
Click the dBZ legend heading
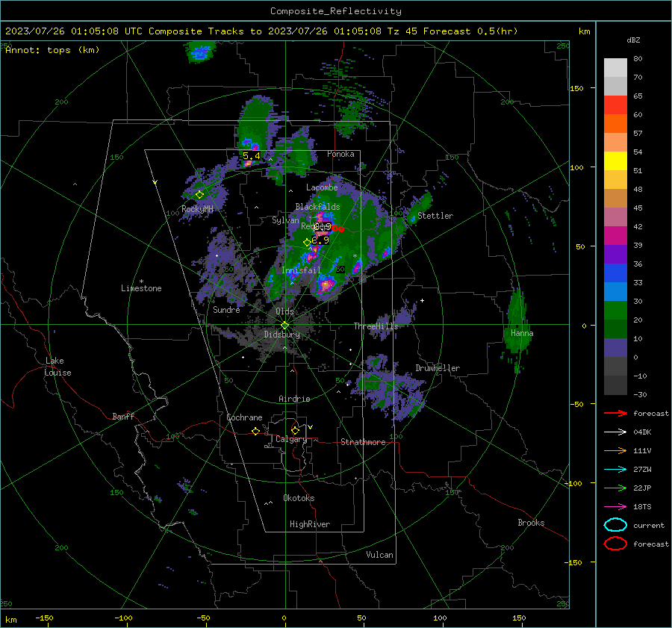click(x=633, y=40)
